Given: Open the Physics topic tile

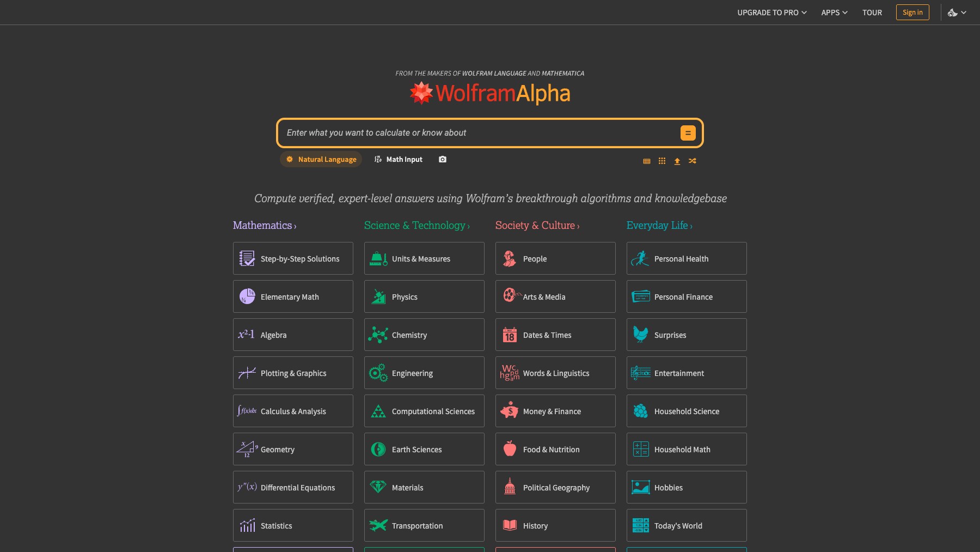Looking at the screenshot, I should [x=424, y=296].
